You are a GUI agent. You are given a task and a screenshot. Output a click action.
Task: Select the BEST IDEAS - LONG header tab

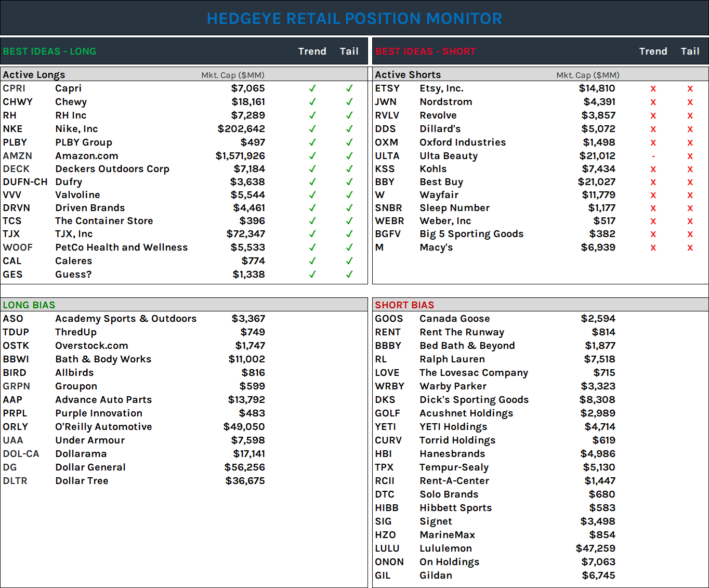49,51
